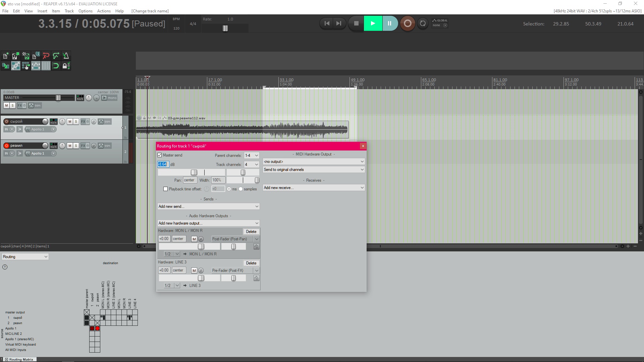Toggle the locking padlock icon
This screenshot has height=362, width=644.
[65, 66]
